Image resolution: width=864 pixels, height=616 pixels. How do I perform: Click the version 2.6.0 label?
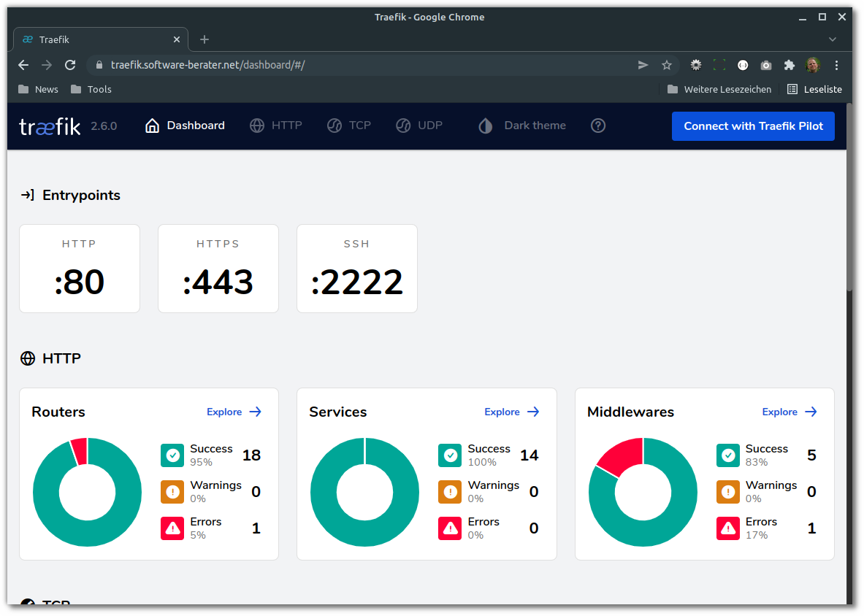pos(104,126)
